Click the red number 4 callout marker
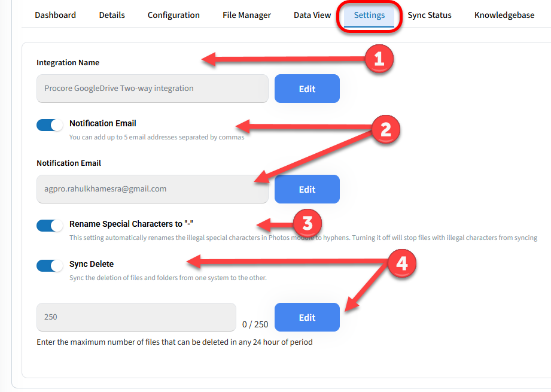Screen dimensions: 551x392 point(401,264)
